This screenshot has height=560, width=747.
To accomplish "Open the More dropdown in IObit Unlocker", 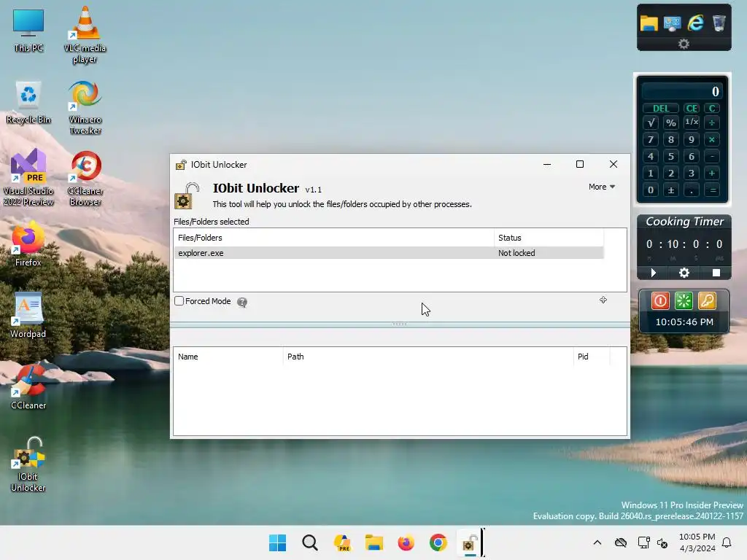I will (x=602, y=187).
